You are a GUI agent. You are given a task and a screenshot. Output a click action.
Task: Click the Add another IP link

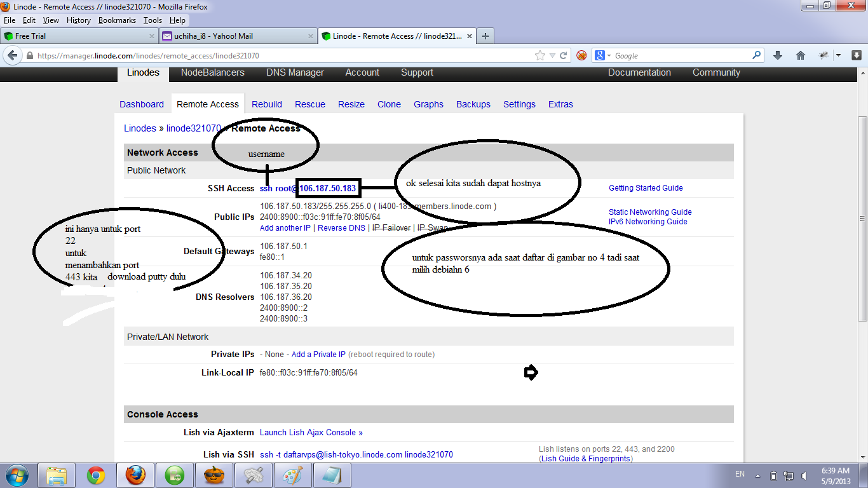point(285,228)
